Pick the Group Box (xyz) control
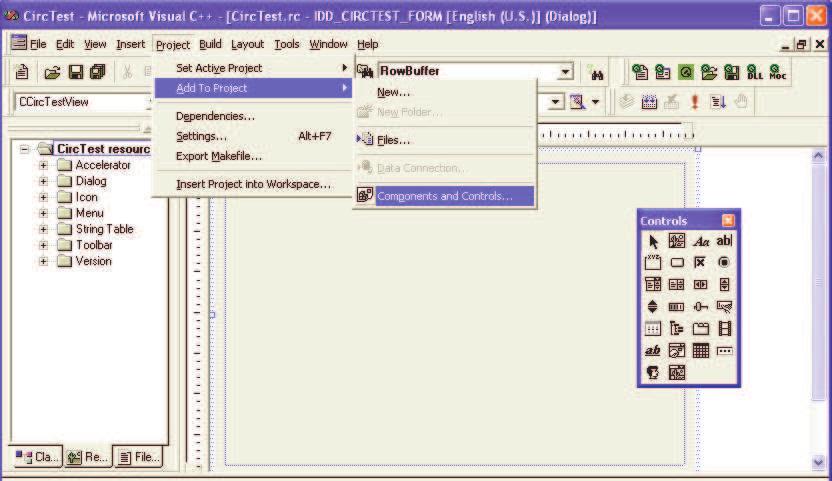 click(x=653, y=263)
